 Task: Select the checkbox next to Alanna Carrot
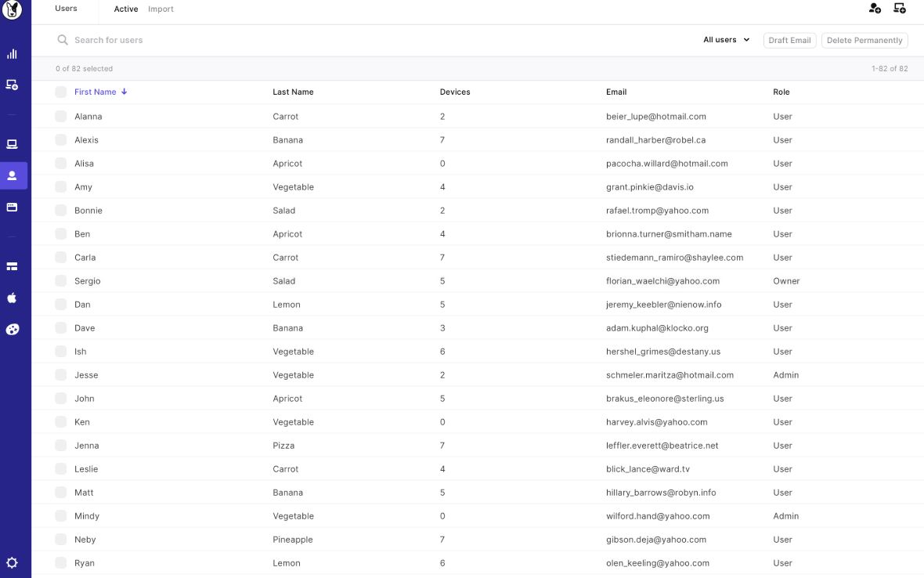[x=60, y=116]
